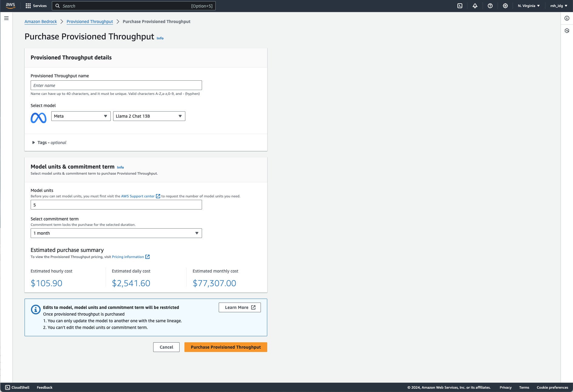Screen dimensions: 573x392
Task: Open the notifications bell
Action: pos(475,6)
